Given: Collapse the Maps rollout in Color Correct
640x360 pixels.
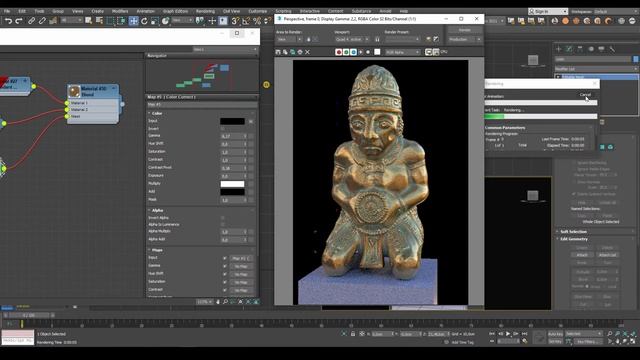Looking at the screenshot, I should click(x=156, y=250).
